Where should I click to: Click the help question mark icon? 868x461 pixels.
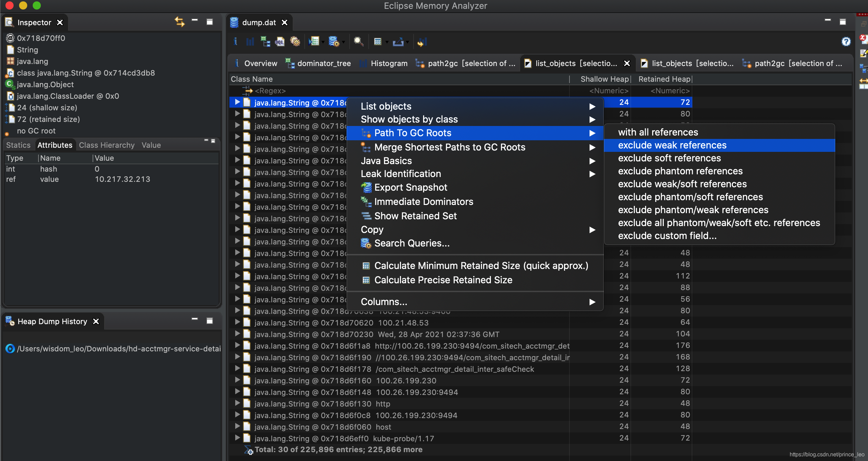846,42
